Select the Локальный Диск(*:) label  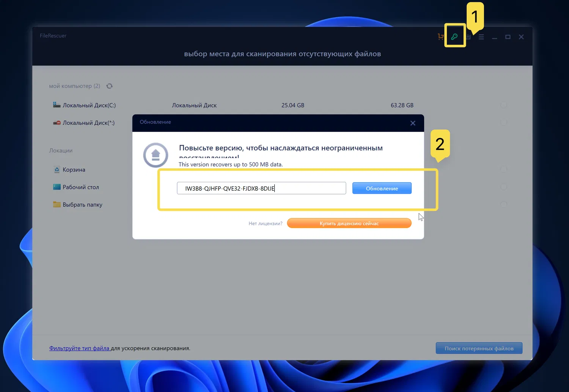pos(89,123)
